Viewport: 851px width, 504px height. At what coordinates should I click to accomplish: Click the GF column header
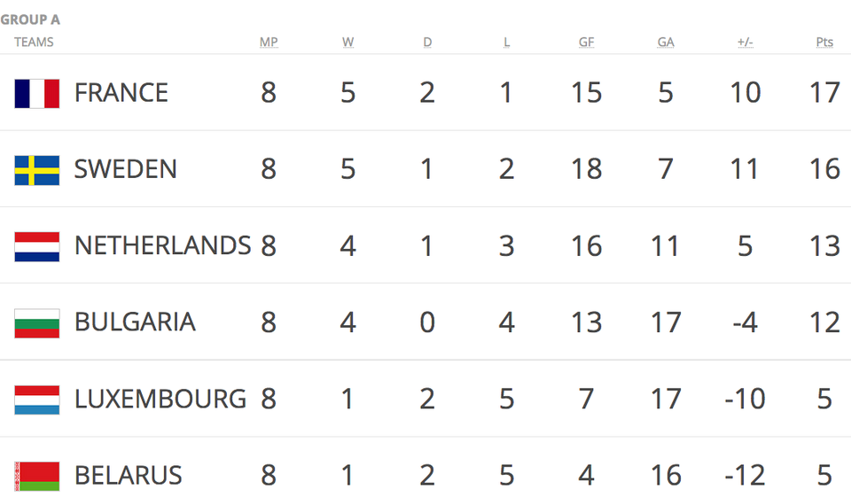point(586,43)
